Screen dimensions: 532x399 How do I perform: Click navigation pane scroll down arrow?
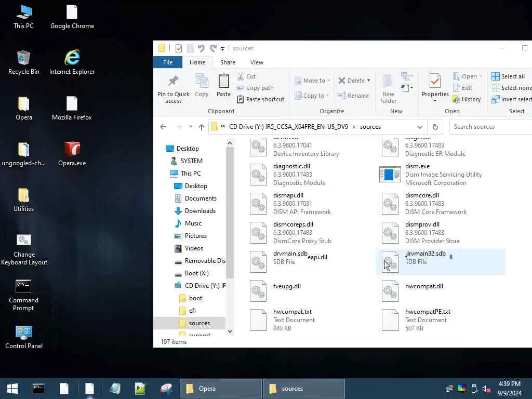[x=230, y=331]
